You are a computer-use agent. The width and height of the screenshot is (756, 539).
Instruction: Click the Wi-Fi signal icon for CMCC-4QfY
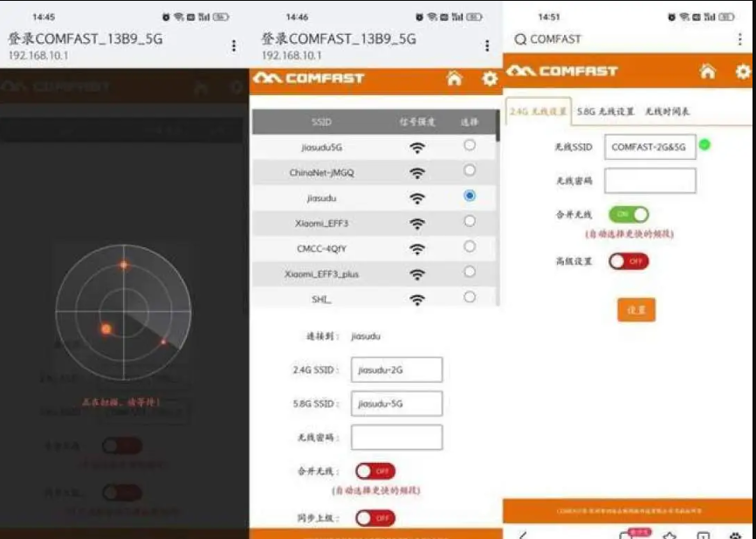pos(417,249)
